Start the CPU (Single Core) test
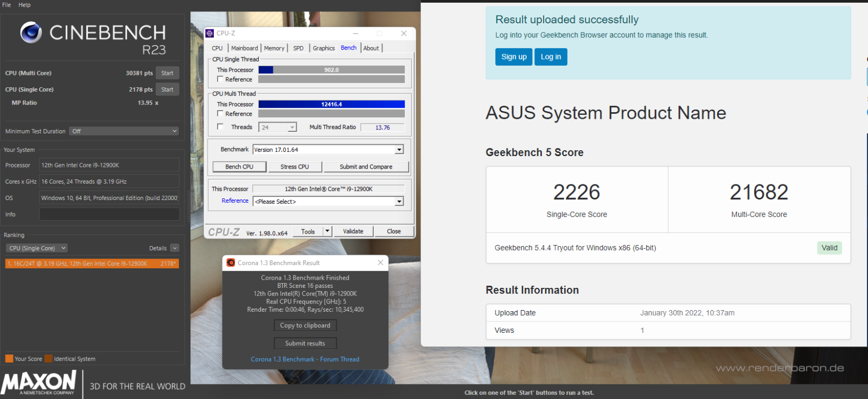868x399 pixels. click(167, 89)
